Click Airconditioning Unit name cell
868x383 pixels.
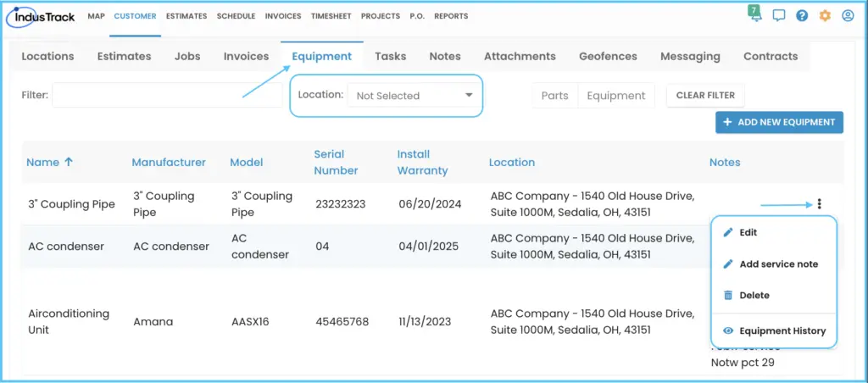(69, 321)
